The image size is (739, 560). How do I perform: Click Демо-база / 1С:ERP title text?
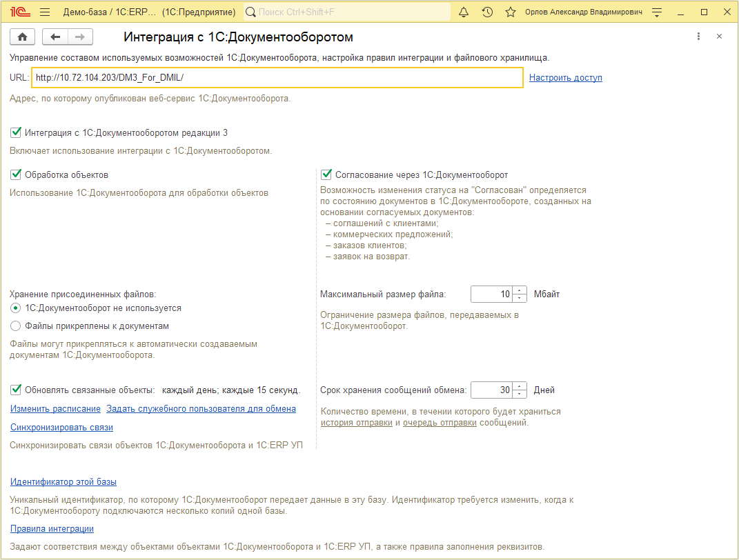[x=109, y=12]
